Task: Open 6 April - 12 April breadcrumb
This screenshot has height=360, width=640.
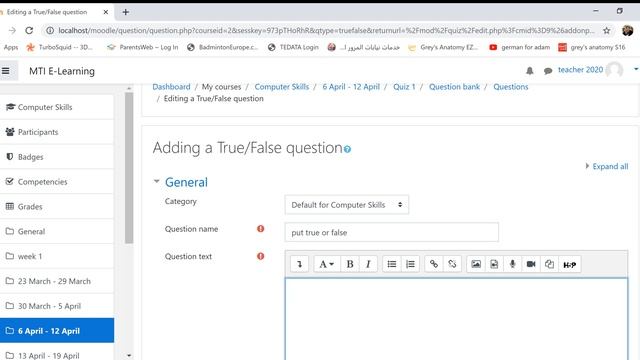Action: [x=351, y=87]
